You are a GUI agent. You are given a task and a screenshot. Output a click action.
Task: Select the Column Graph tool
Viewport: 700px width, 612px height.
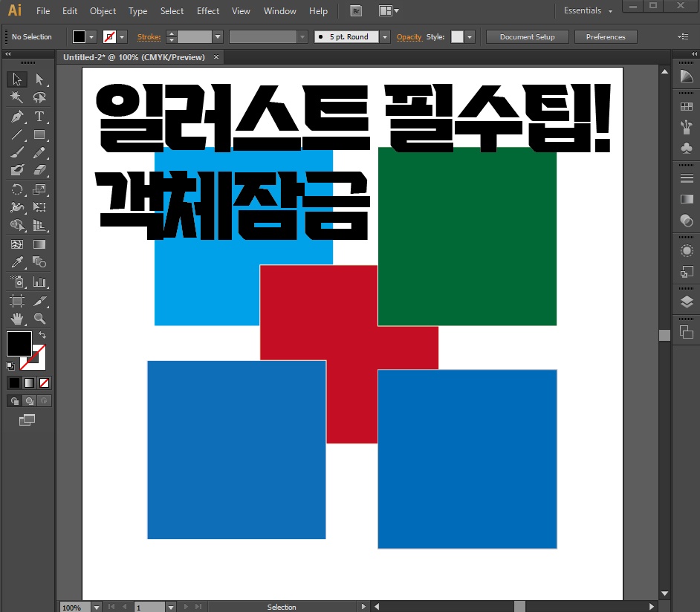39,281
